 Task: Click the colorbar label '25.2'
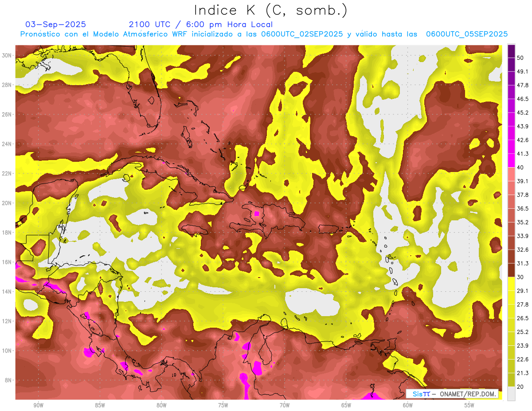point(522,332)
